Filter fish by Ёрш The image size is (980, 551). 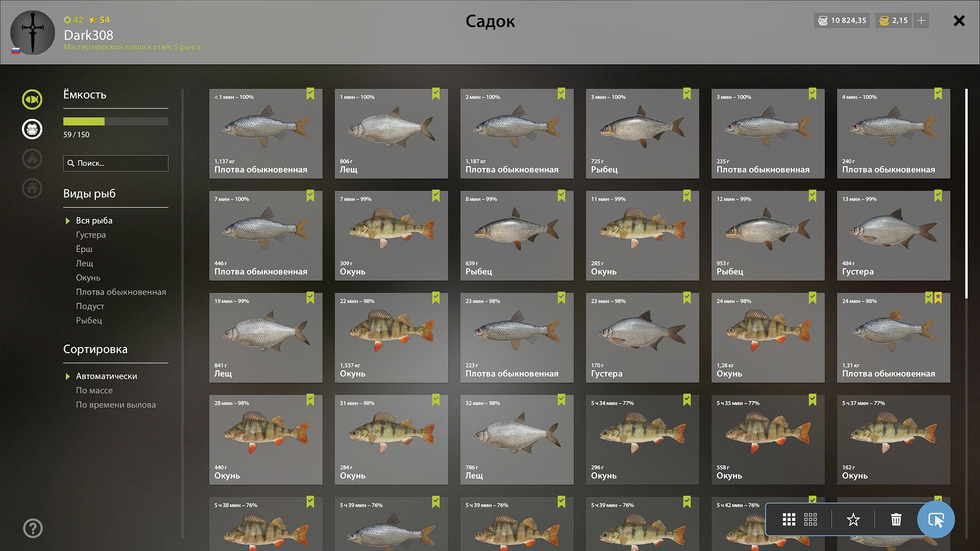84,249
